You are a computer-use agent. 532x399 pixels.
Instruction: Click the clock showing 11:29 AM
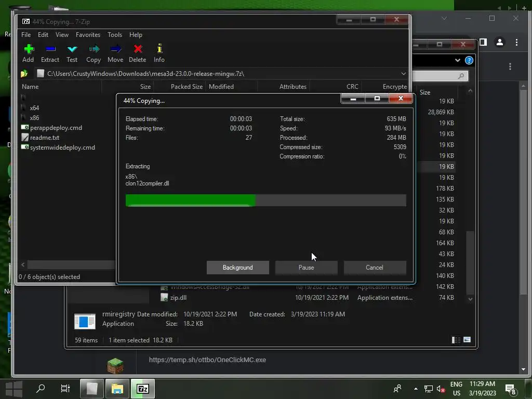click(x=482, y=384)
